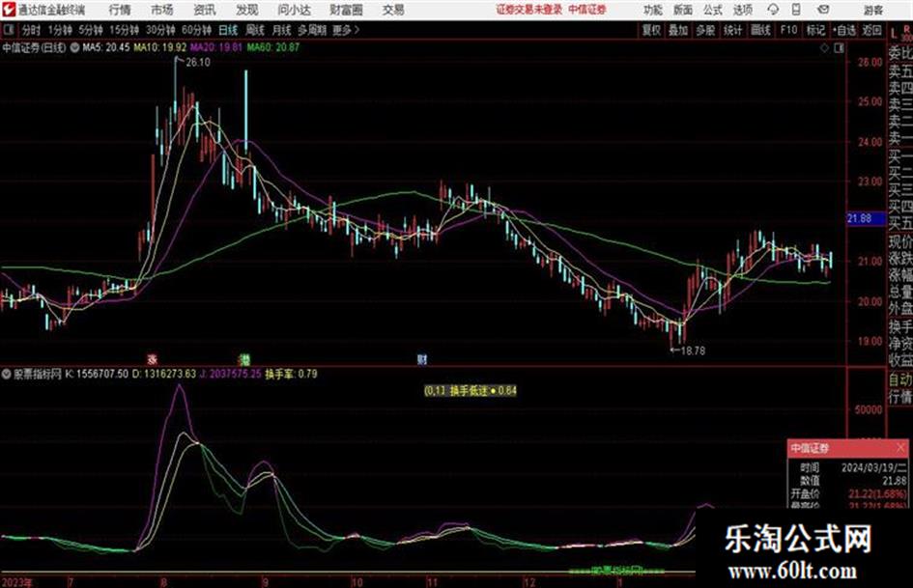Click the 26.10 high price annotation
This screenshot has height=588, width=913.
coord(197,63)
